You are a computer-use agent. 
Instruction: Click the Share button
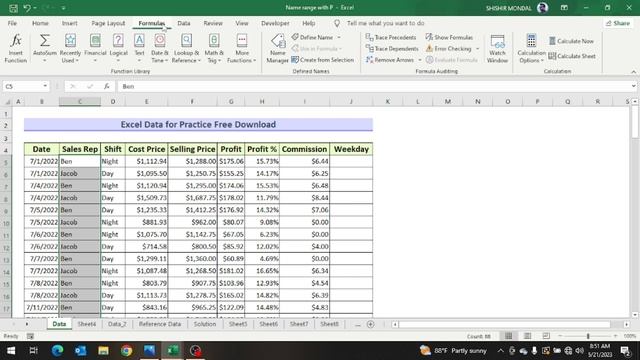(618, 23)
